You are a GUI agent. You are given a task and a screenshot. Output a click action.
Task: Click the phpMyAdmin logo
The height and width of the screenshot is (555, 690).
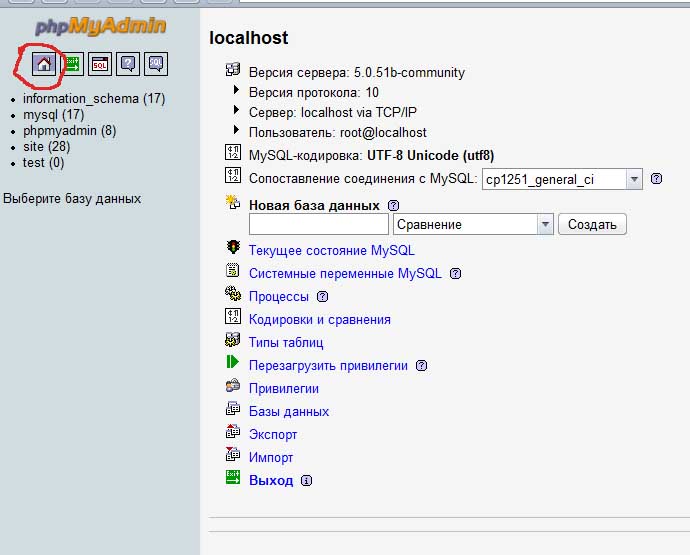[x=100, y=26]
